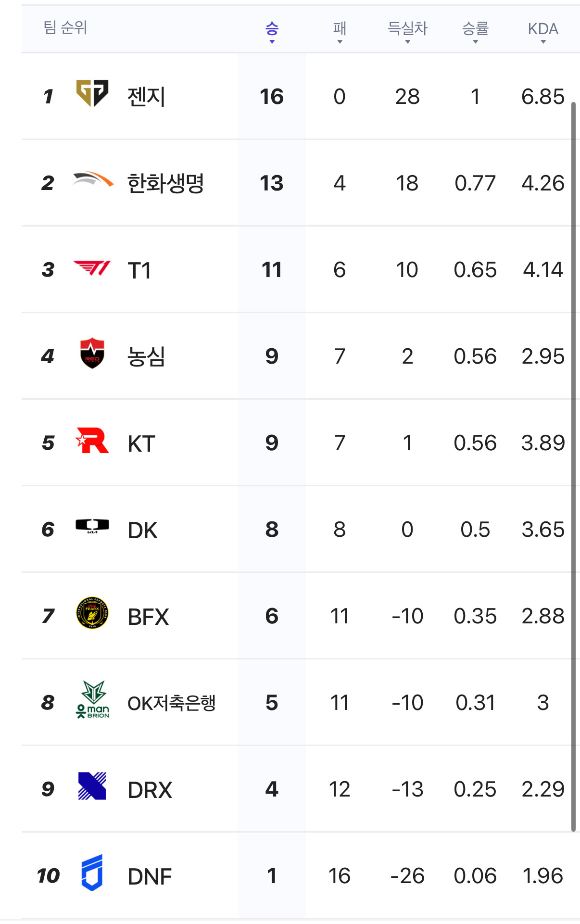Viewport: 580px width, 924px height.
Task: Sort standings by 패 column
Action: tap(340, 31)
